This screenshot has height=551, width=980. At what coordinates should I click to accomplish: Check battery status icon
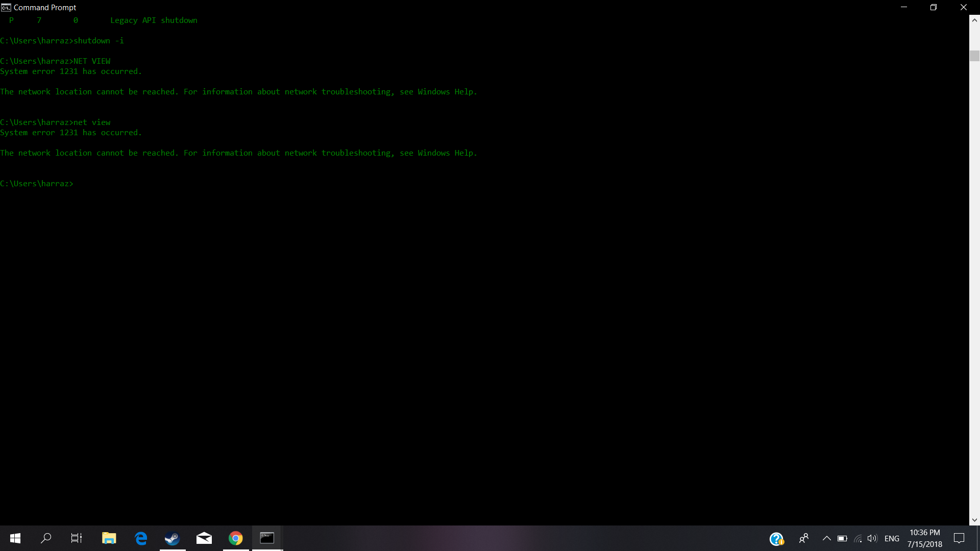click(842, 538)
